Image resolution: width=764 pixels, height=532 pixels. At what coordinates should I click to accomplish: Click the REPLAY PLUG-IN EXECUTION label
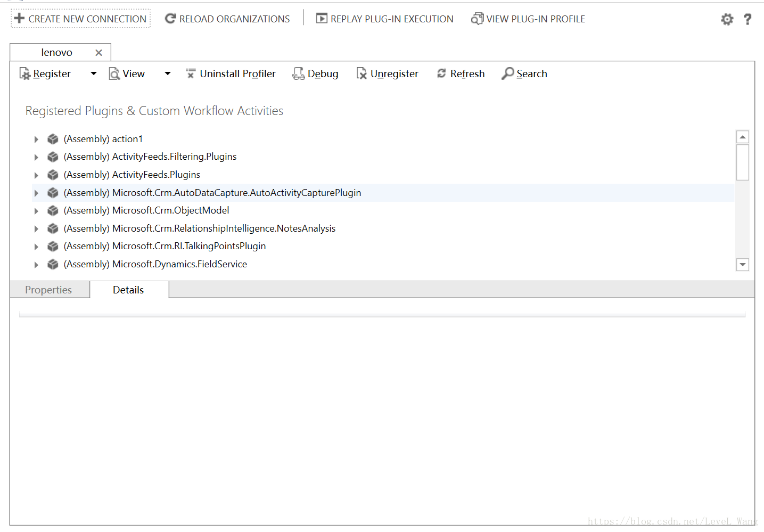(392, 19)
